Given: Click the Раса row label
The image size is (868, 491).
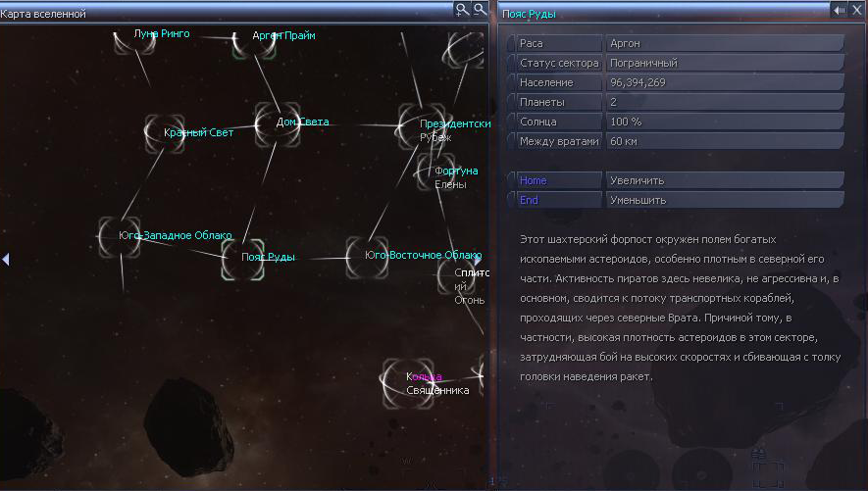Looking at the screenshot, I should tap(532, 43).
